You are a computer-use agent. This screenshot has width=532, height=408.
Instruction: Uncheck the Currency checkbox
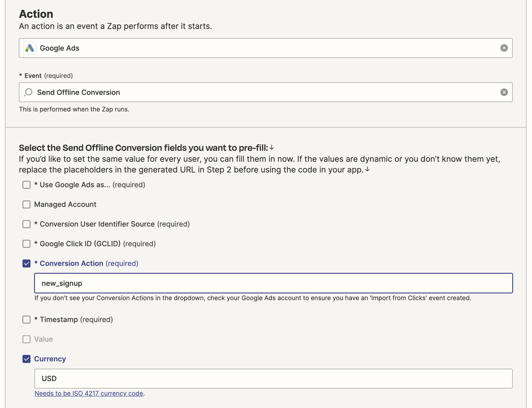click(x=26, y=359)
